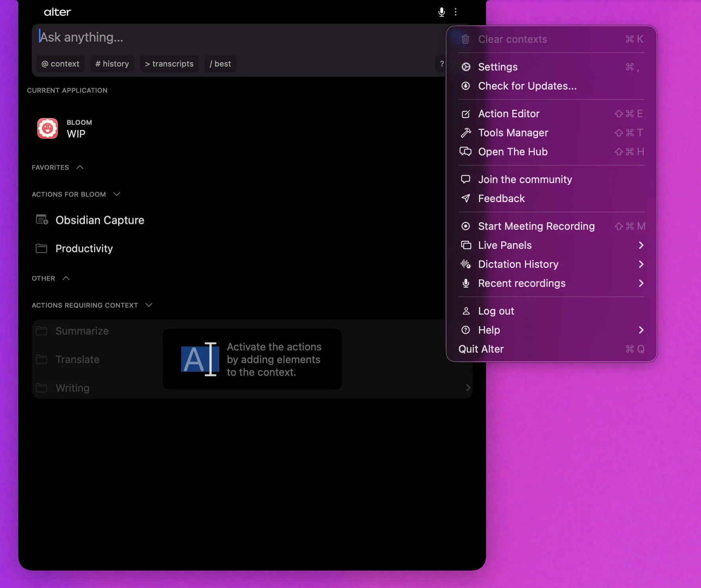
Task: Open the Productivity folder icon
Action: (x=41, y=248)
